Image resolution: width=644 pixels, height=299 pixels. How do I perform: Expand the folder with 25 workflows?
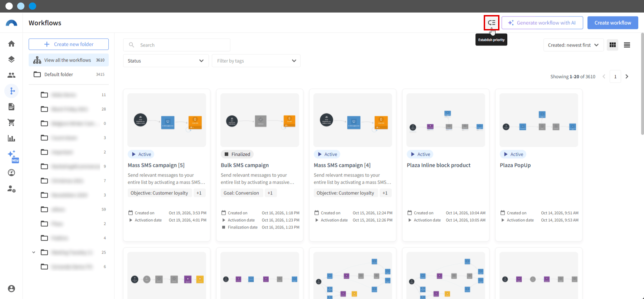point(34,252)
